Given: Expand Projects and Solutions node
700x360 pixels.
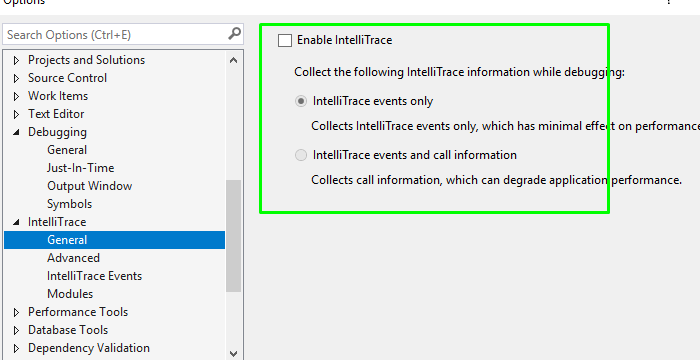Looking at the screenshot, I should [17, 60].
